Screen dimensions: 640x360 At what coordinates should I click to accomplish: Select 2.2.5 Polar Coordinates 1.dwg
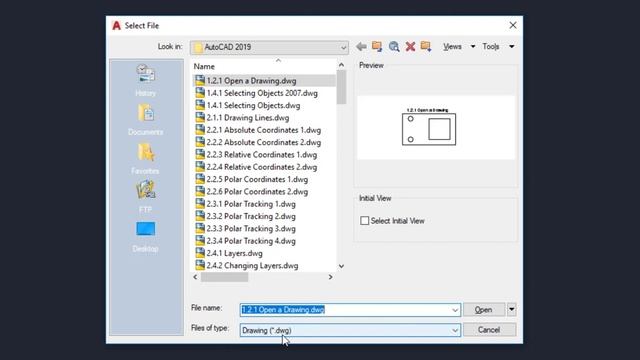(257, 179)
